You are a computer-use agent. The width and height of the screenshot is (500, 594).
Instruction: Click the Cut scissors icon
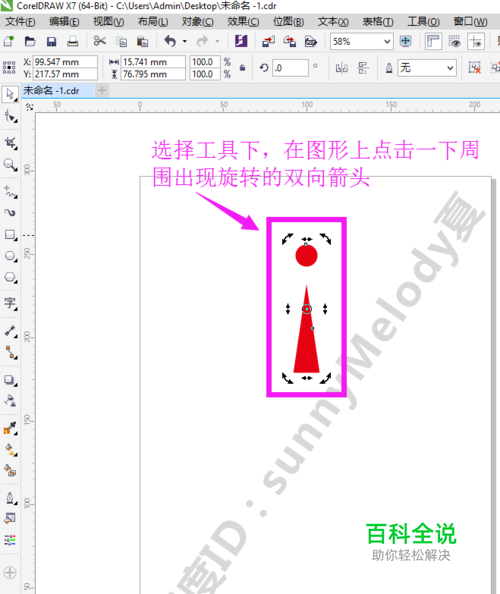click(x=100, y=41)
